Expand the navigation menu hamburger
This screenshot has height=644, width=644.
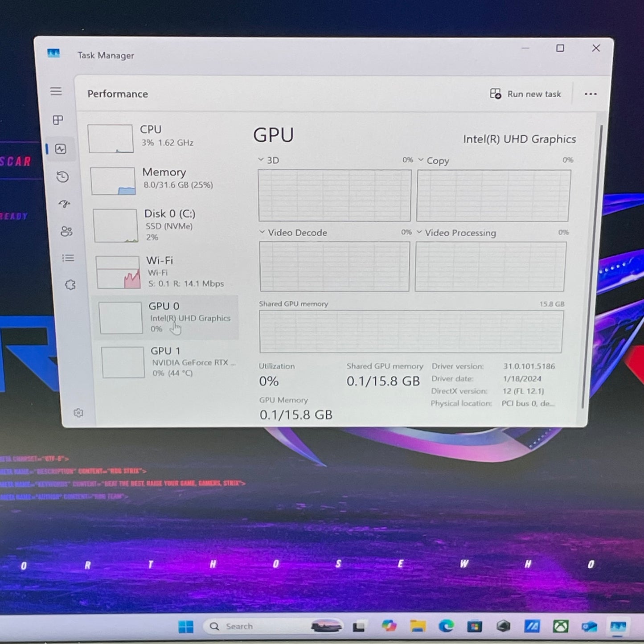pyautogui.click(x=56, y=91)
